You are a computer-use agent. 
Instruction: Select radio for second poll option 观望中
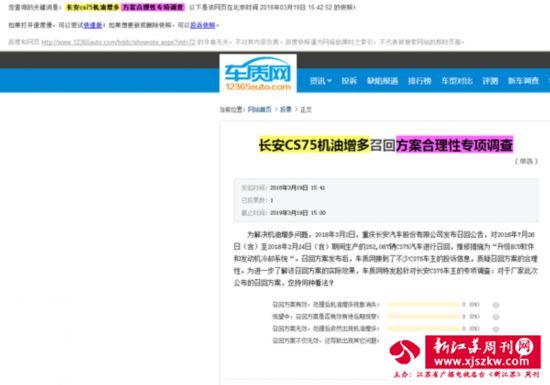coord(496,317)
